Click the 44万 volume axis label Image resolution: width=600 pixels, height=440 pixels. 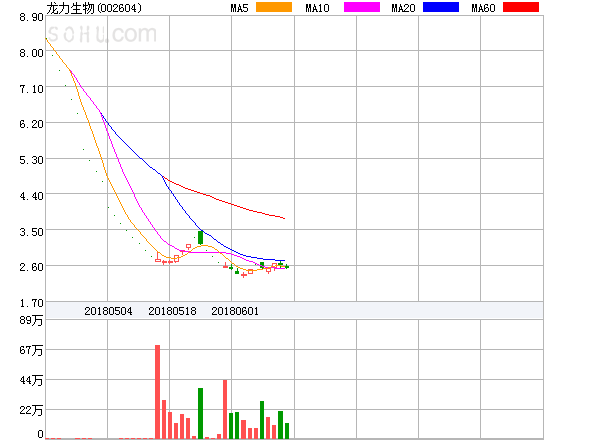(x=31, y=380)
